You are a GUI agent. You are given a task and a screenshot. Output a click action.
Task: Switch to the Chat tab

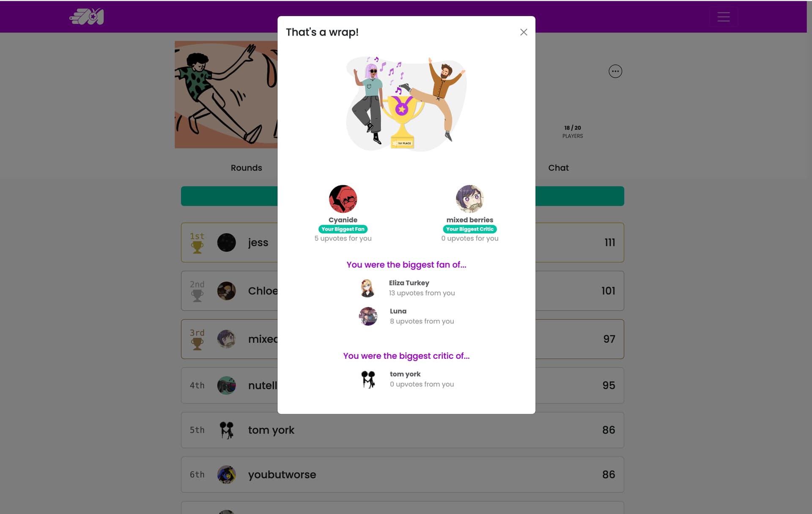coord(558,168)
